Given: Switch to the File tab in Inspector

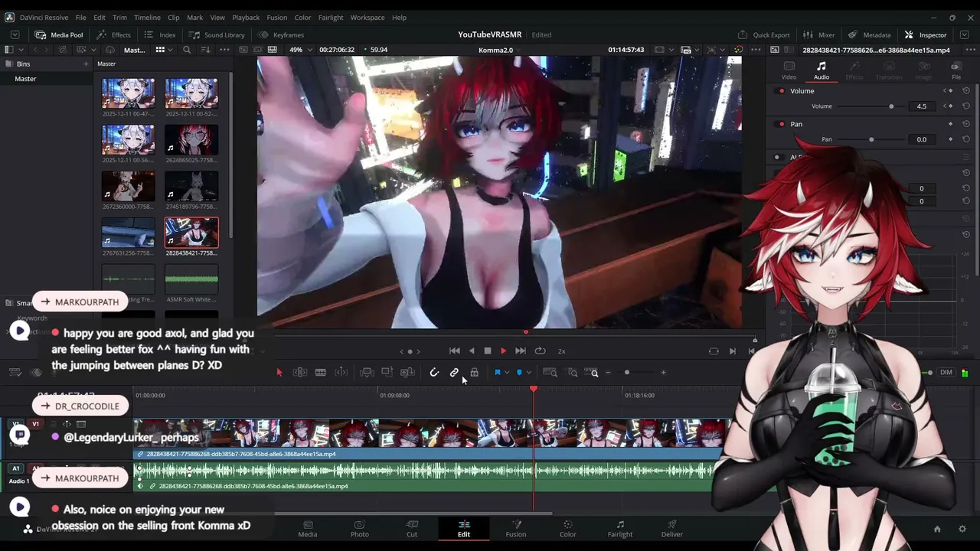Looking at the screenshot, I should coord(956,70).
